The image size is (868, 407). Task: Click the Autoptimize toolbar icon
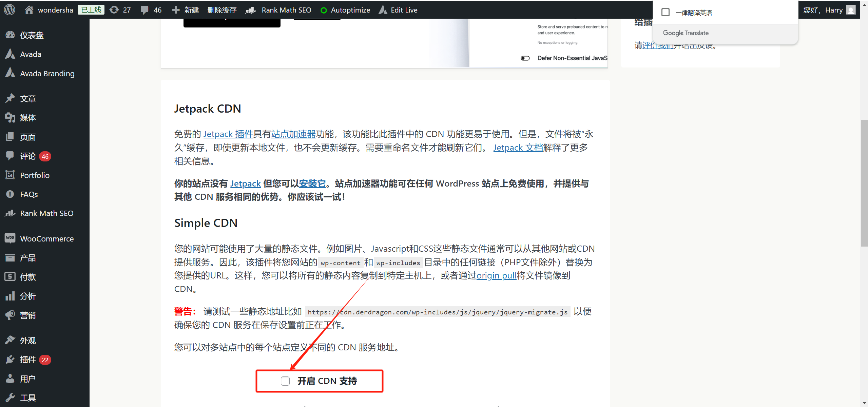click(x=324, y=10)
